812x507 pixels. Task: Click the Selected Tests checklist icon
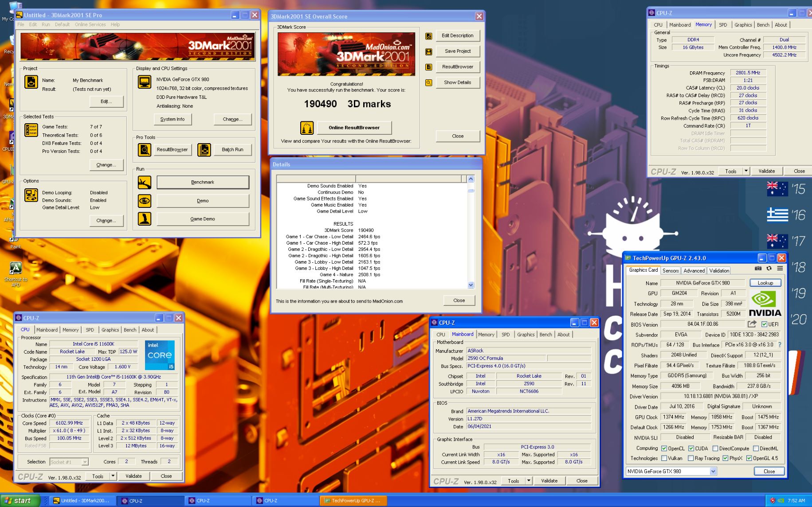coord(31,130)
